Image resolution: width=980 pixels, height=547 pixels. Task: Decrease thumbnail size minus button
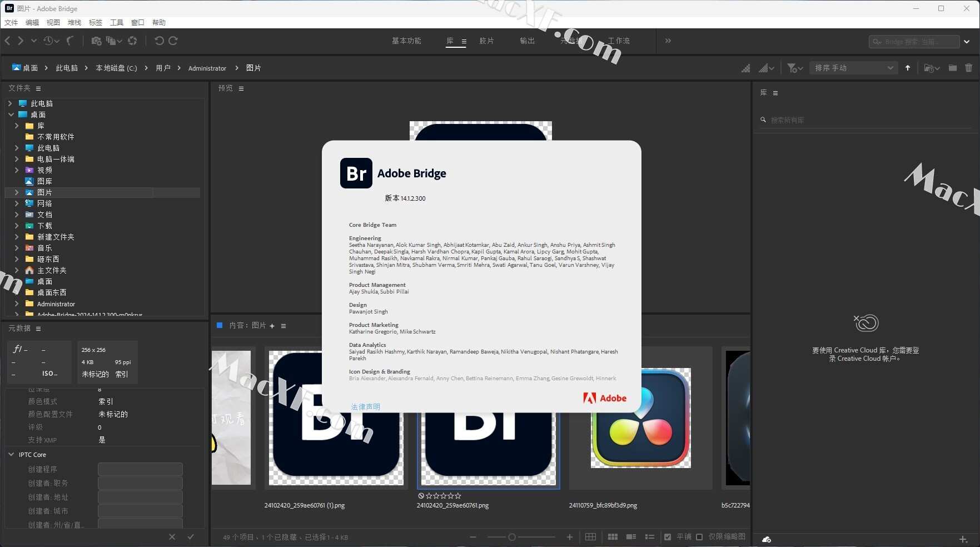(473, 537)
